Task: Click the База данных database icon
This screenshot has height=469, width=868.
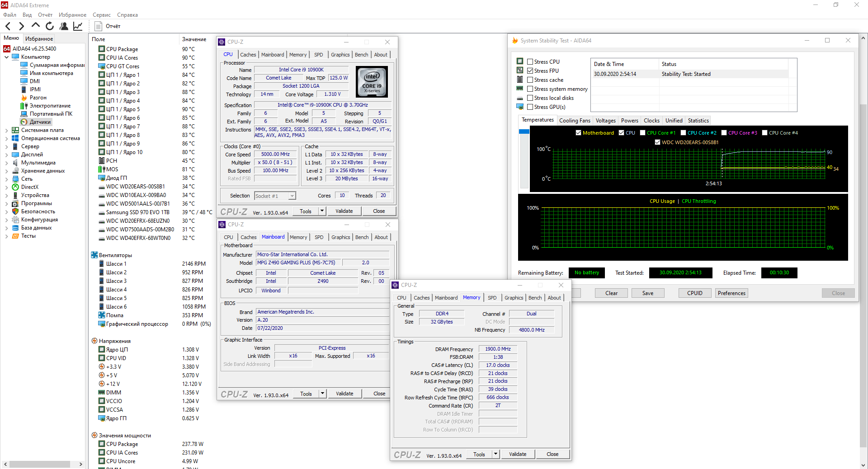Action: 15,228
